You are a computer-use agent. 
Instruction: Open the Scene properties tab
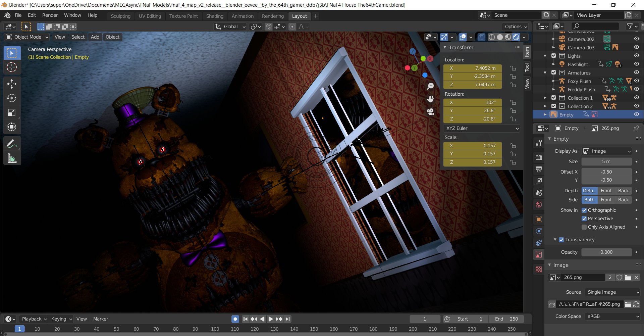(x=539, y=193)
